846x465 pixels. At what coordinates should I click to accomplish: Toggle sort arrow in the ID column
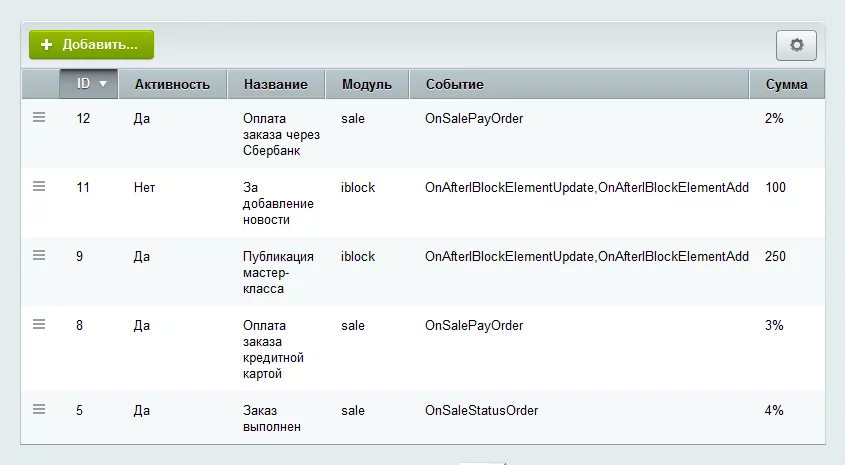[102, 84]
